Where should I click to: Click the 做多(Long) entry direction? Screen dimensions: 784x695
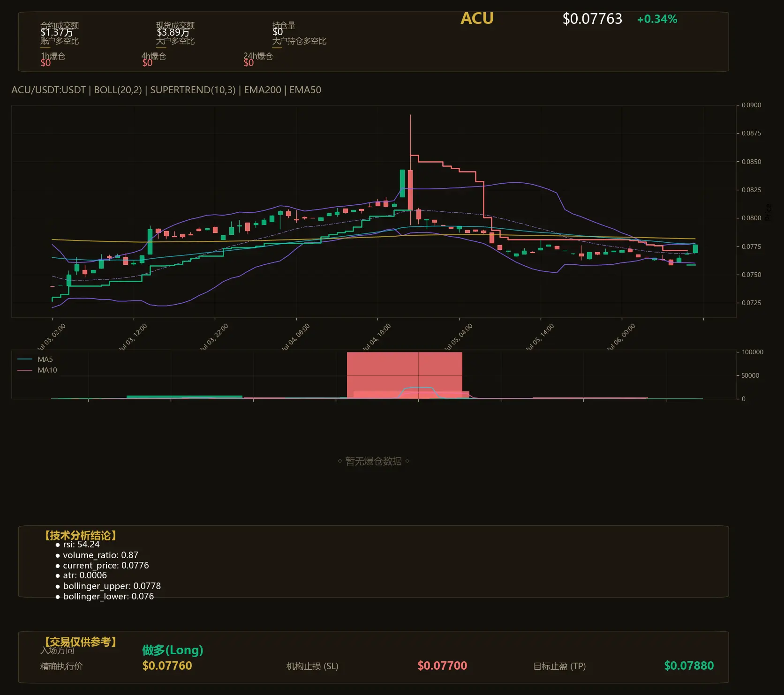pyautogui.click(x=173, y=650)
